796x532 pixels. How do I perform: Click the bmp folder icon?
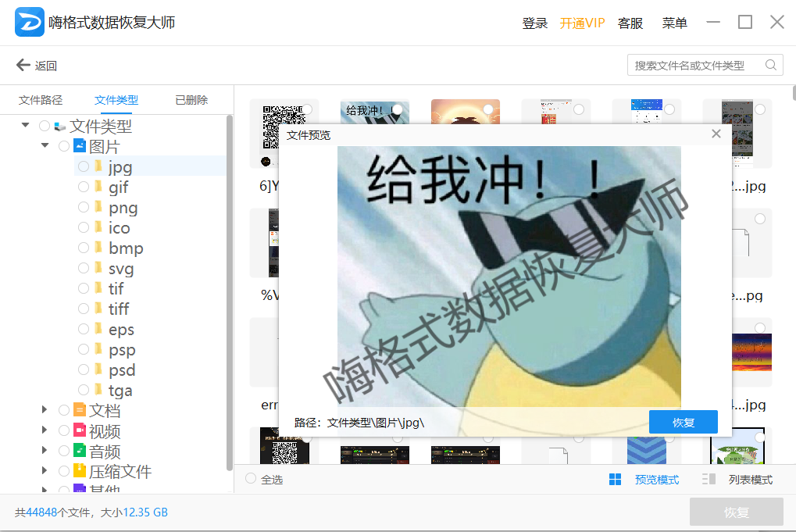[x=98, y=247]
